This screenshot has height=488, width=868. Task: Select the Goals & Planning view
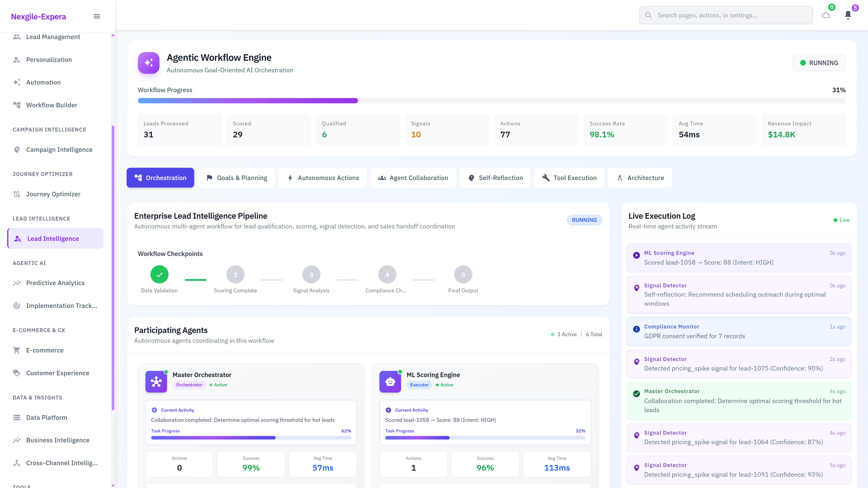point(236,178)
